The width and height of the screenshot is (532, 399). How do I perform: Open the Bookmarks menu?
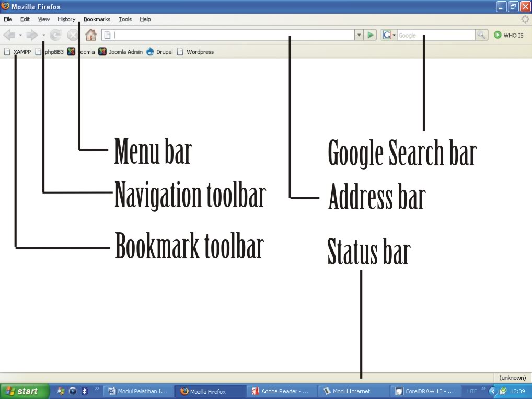(97, 19)
